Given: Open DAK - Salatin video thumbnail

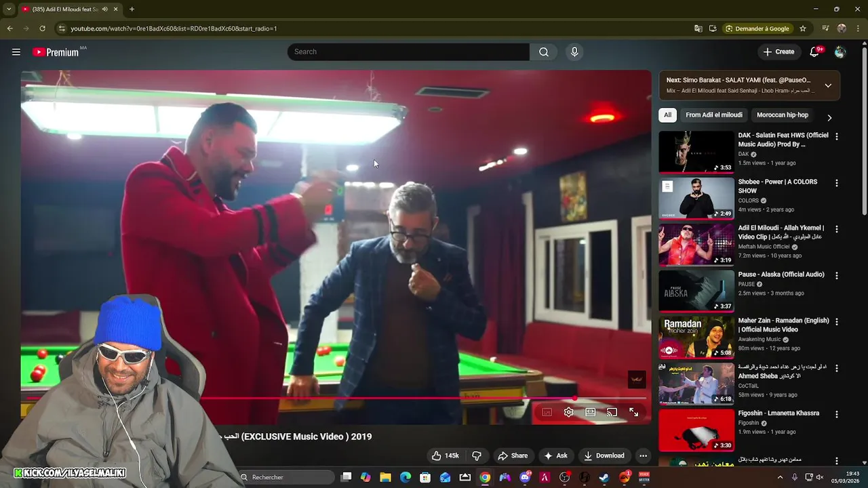Looking at the screenshot, I should pyautogui.click(x=696, y=152).
